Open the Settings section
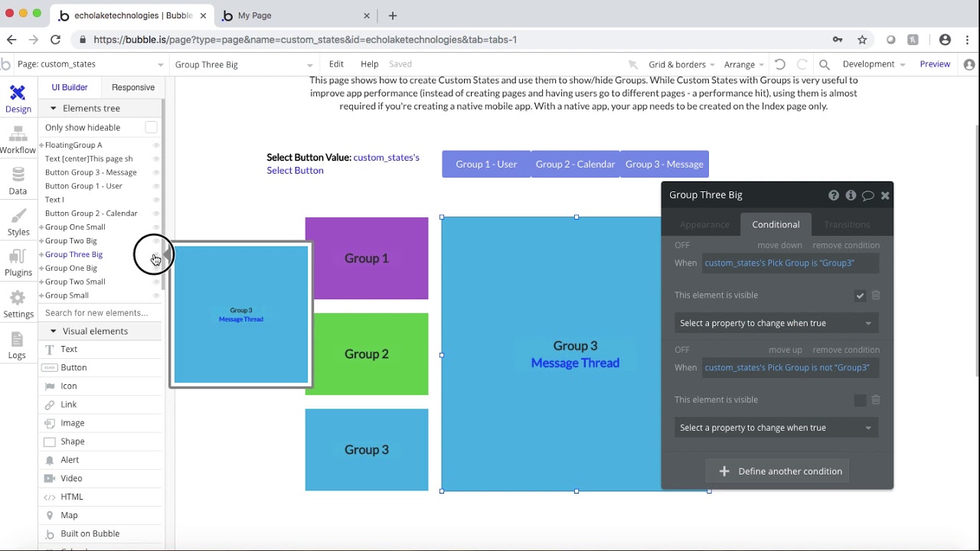Image resolution: width=980 pixels, height=551 pixels. click(x=18, y=305)
